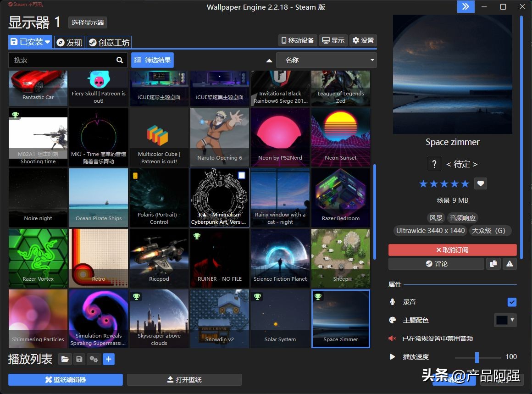Switch to the 创意工坊 tab
This screenshot has width=532, height=394.
click(109, 43)
